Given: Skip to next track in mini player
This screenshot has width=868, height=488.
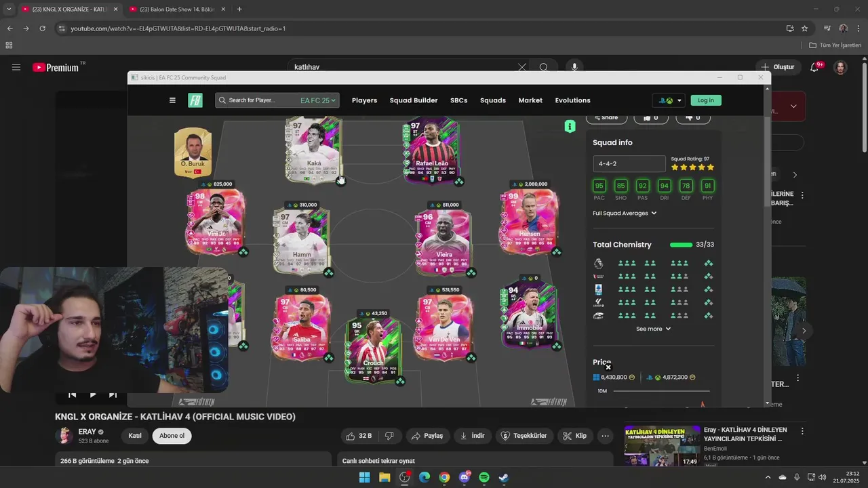Looking at the screenshot, I should tap(113, 394).
